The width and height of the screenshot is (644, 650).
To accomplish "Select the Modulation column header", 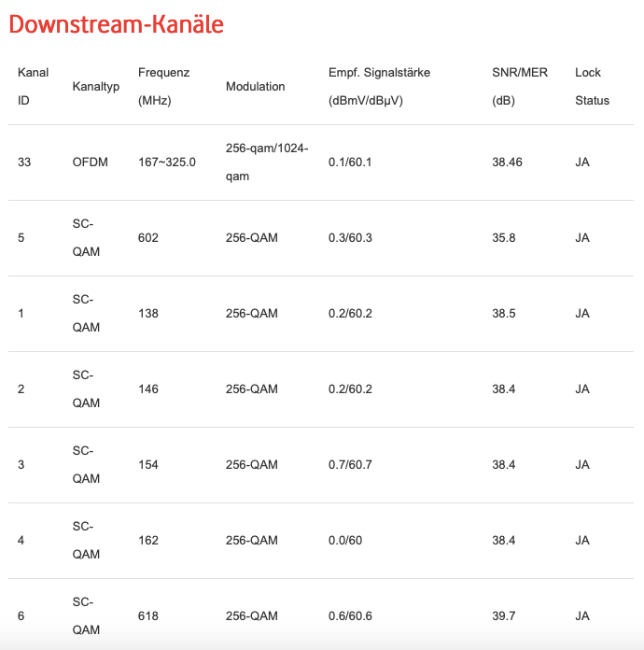I will (x=255, y=87).
